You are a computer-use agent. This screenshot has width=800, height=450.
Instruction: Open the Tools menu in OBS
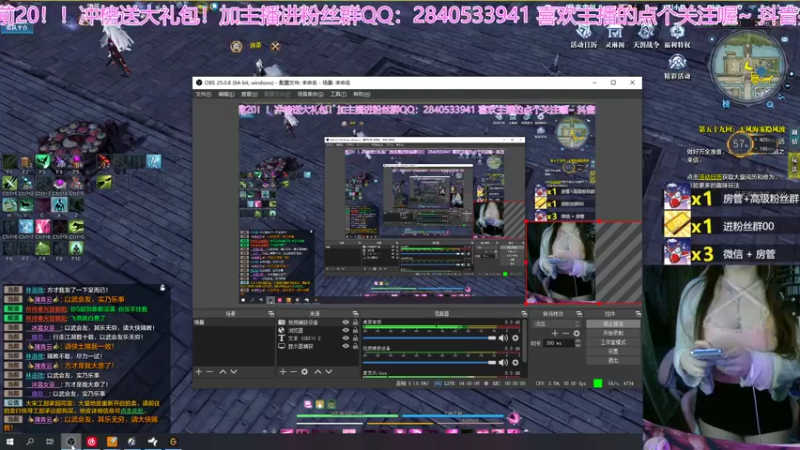pyautogui.click(x=338, y=94)
